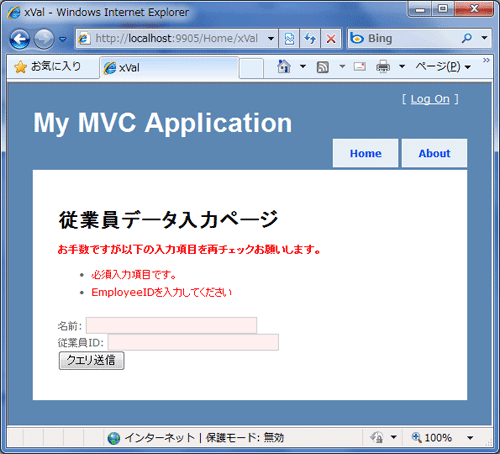This screenshot has width=500, height=454.
Task: Expand the zoom level dropdown arrow
Action: tap(470, 438)
